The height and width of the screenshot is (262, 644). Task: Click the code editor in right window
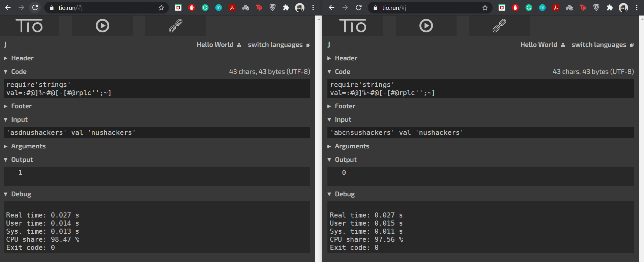click(x=480, y=89)
